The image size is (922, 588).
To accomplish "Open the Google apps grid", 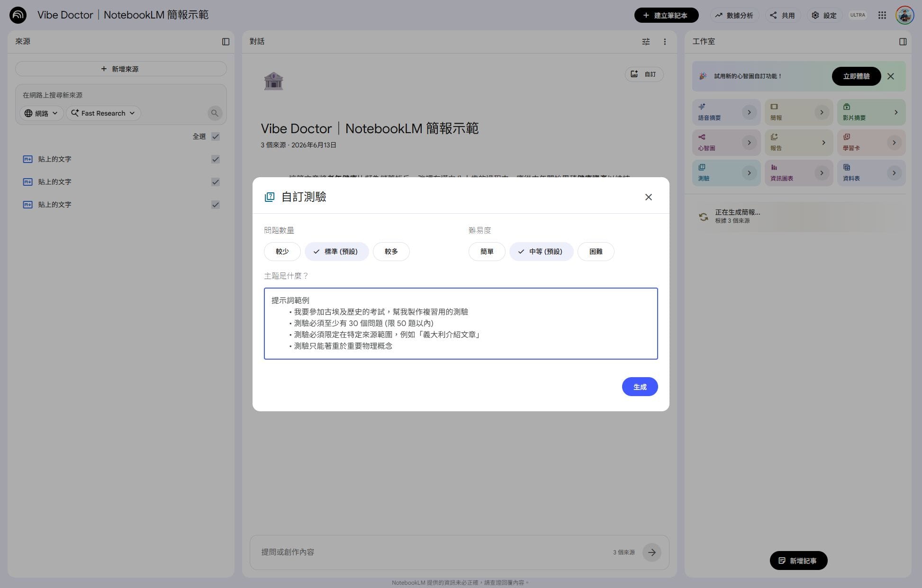I will click(882, 15).
